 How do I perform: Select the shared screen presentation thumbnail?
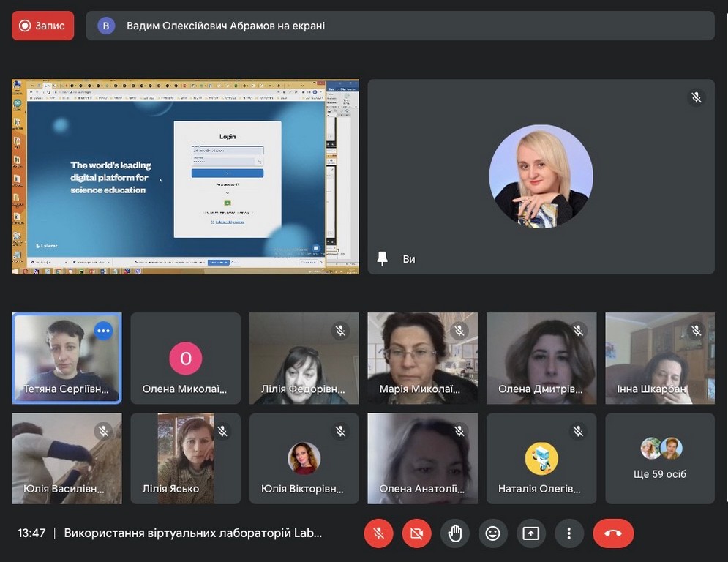185,176
